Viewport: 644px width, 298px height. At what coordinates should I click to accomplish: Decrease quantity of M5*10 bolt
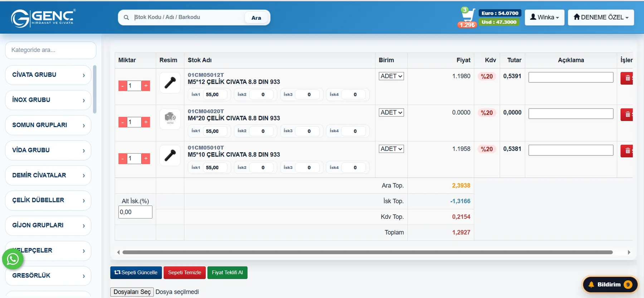pos(123,159)
